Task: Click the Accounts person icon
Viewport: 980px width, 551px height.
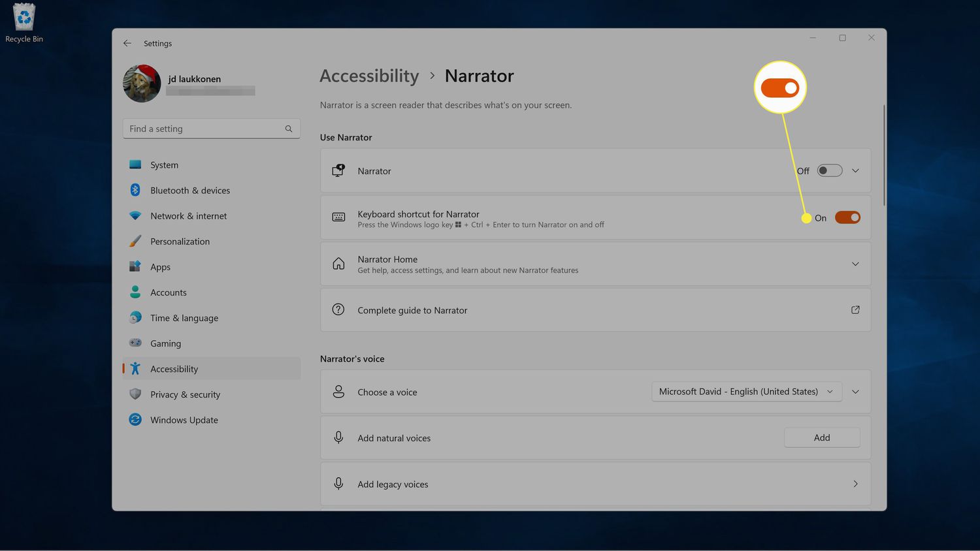Action: point(135,292)
